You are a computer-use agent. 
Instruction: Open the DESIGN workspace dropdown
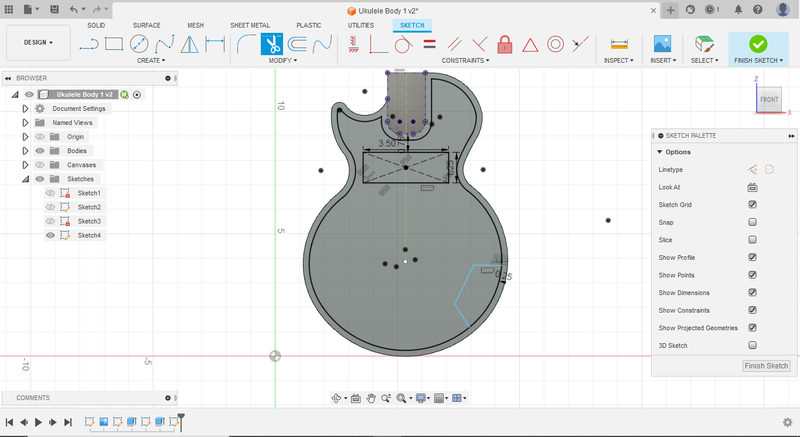[x=38, y=43]
